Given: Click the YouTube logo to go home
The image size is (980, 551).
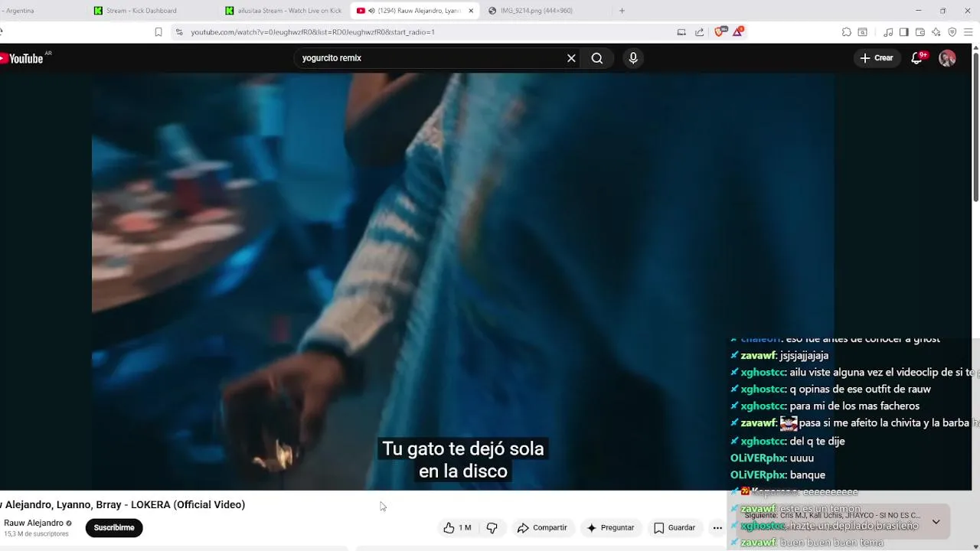Looking at the screenshot, I should pos(23,58).
